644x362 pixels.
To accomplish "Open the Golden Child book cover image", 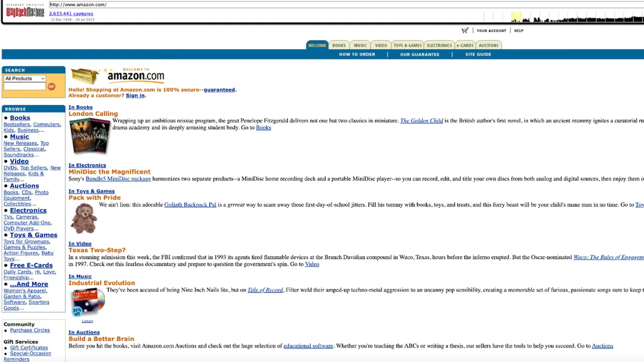I will click(90, 136).
